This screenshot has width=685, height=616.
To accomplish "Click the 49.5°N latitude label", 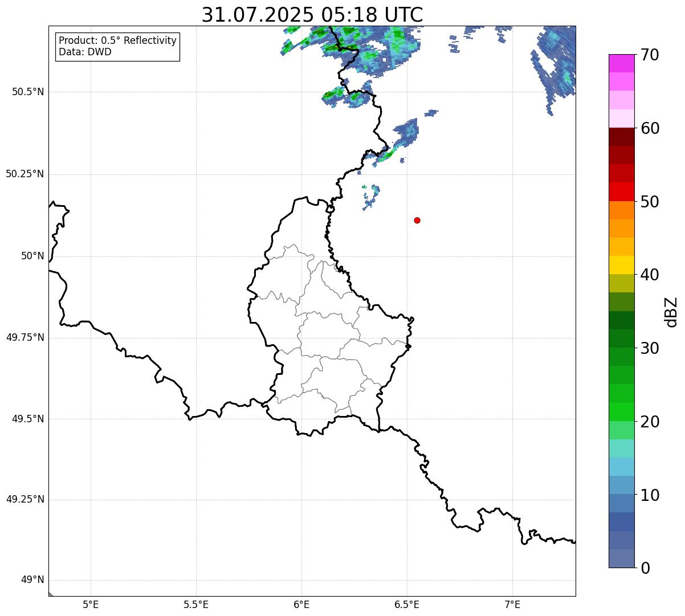I will point(28,419).
